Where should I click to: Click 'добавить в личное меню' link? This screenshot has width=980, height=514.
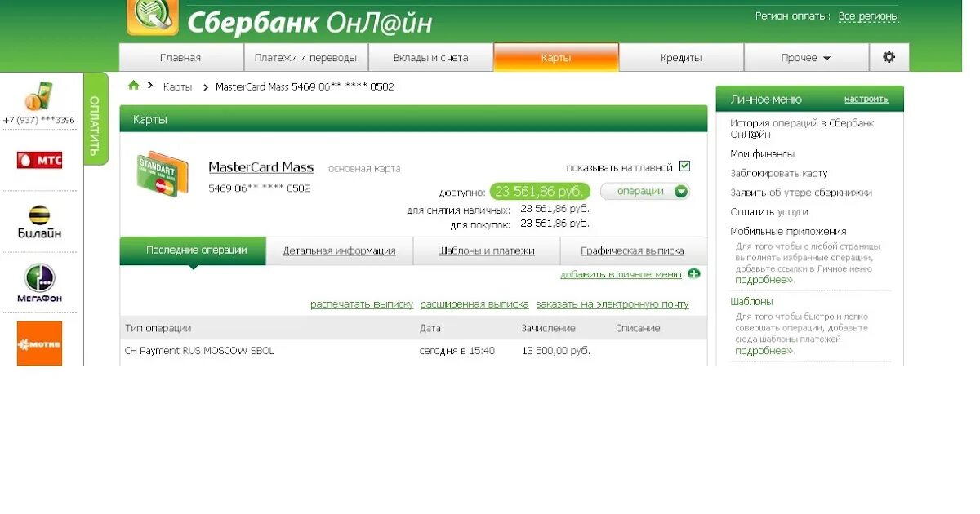click(621, 275)
